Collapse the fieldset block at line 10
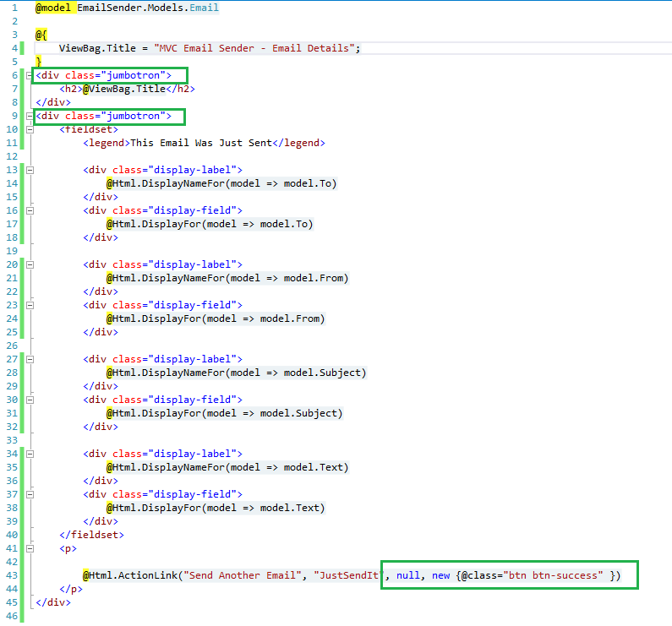This screenshot has height=626, width=672. pyautogui.click(x=30, y=130)
